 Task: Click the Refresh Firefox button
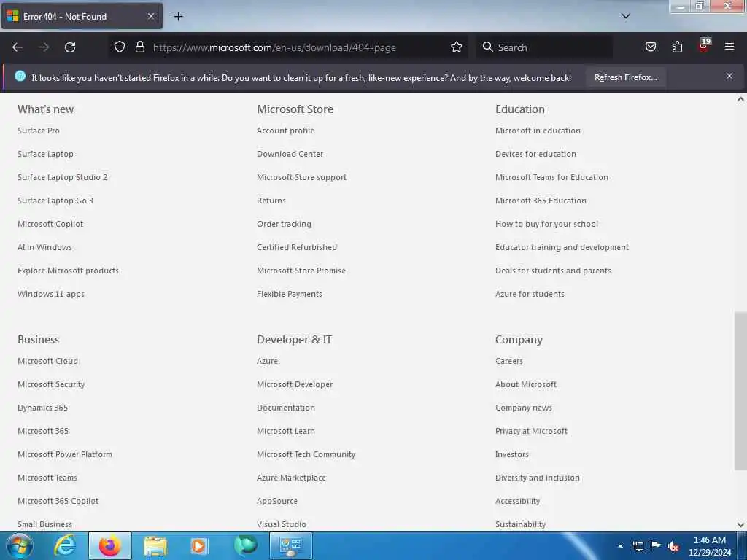[625, 77]
